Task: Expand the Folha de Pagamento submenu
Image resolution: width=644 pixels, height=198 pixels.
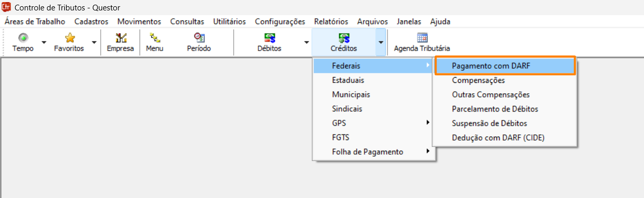Action: tap(374, 152)
